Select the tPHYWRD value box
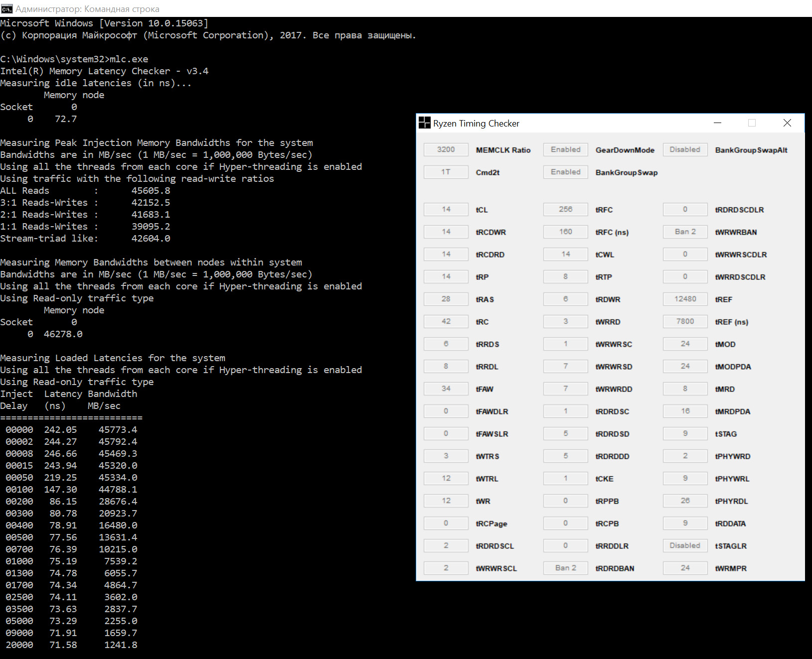 [685, 456]
